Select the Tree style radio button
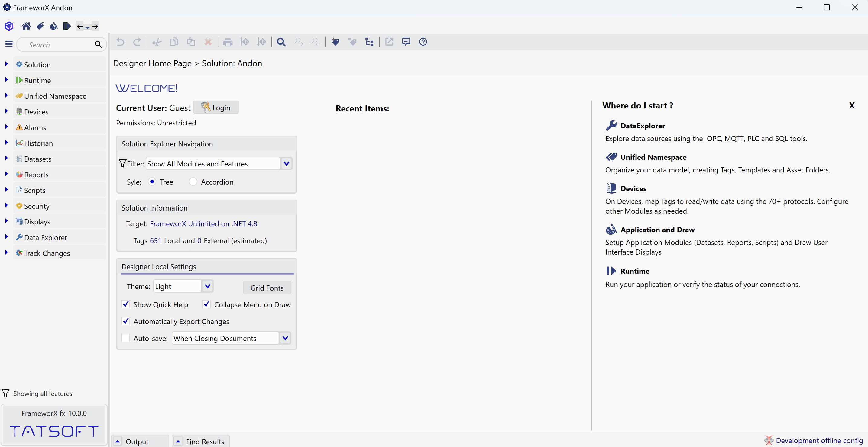 click(152, 182)
